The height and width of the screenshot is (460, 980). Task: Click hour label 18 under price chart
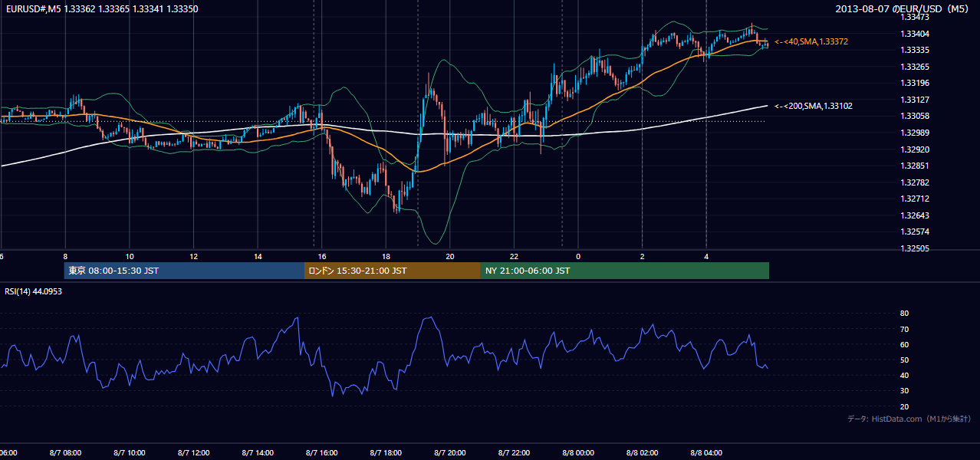pyautogui.click(x=386, y=257)
